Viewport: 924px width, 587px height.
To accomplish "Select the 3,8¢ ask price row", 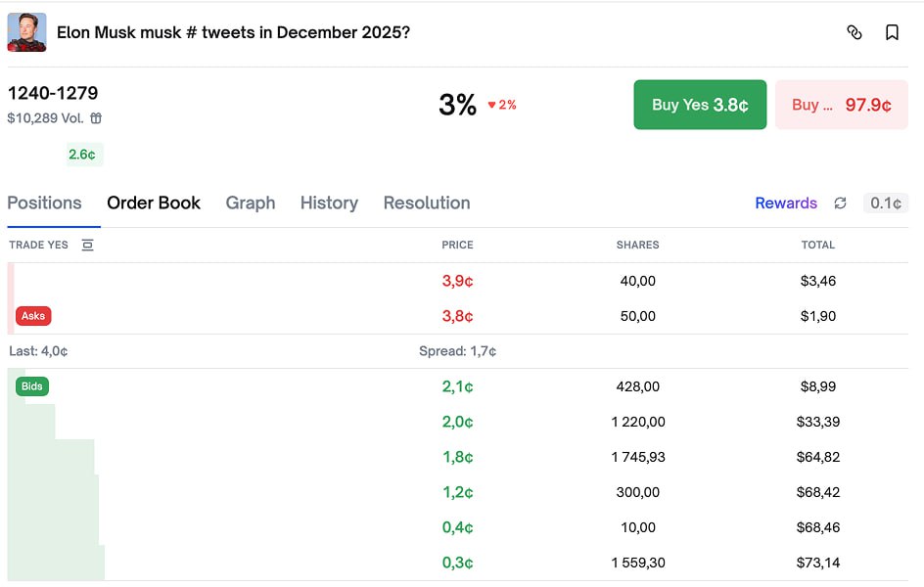I will [457, 316].
